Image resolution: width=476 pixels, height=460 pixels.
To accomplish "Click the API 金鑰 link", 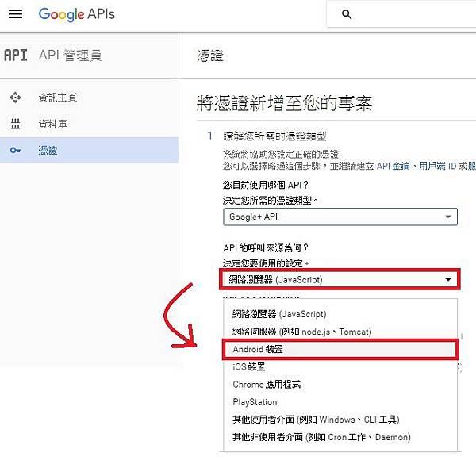I will (x=393, y=166).
